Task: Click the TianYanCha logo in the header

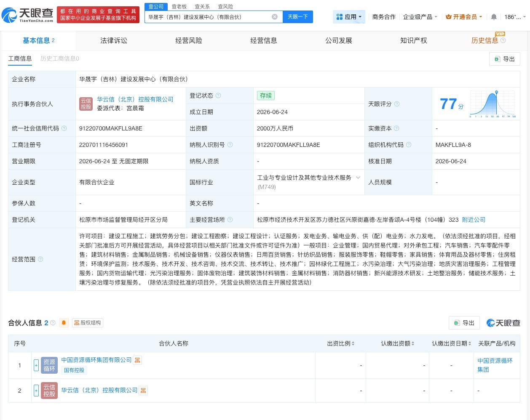Action: 28,15
